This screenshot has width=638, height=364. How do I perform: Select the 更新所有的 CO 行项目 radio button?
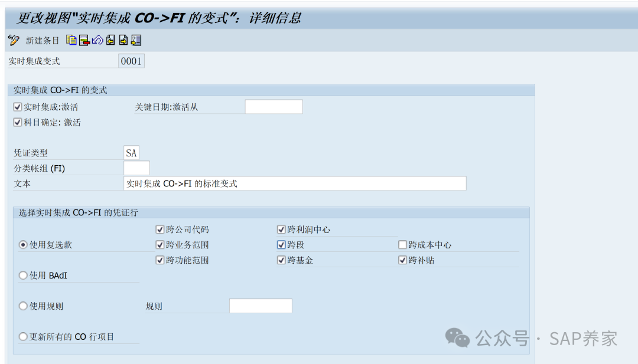[23, 337]
